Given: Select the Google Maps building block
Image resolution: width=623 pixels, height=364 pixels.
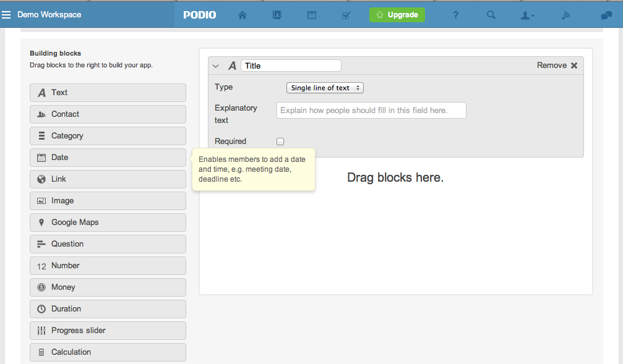Looking at the screenshot, I should coord(108,222).
